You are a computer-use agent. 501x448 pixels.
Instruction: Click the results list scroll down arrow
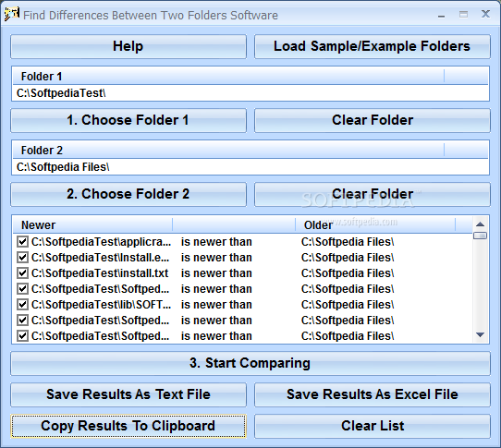point(480,334)
